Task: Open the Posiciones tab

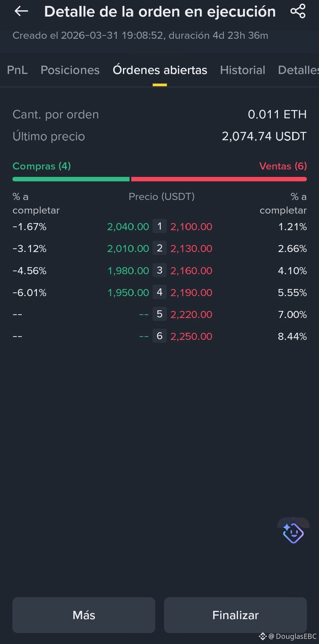Action: pos(70,70)
